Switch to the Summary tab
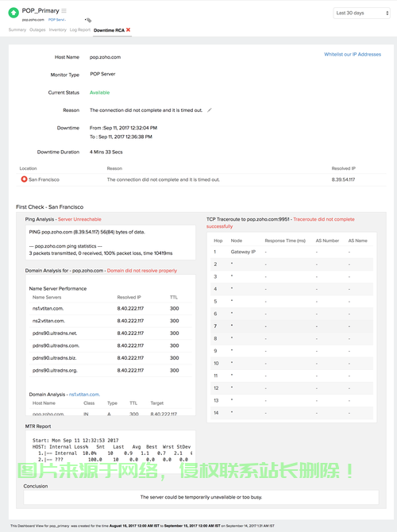Viewport: 397px width, 532px height. (x=17, y=30)
